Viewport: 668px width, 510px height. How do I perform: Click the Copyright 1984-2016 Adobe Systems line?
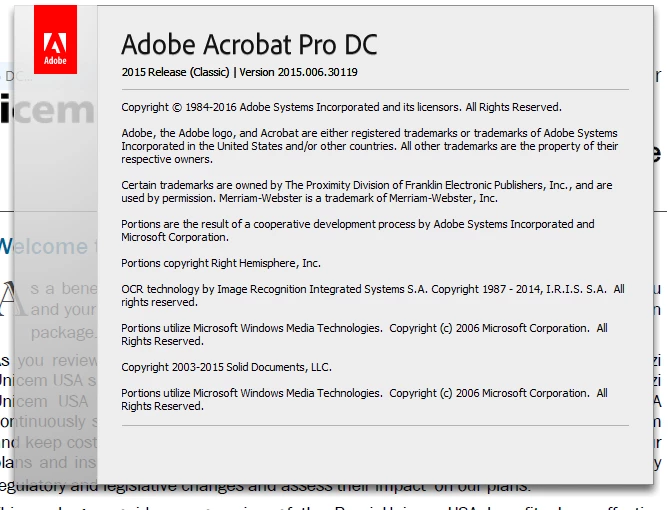click(x=341, y=107)
